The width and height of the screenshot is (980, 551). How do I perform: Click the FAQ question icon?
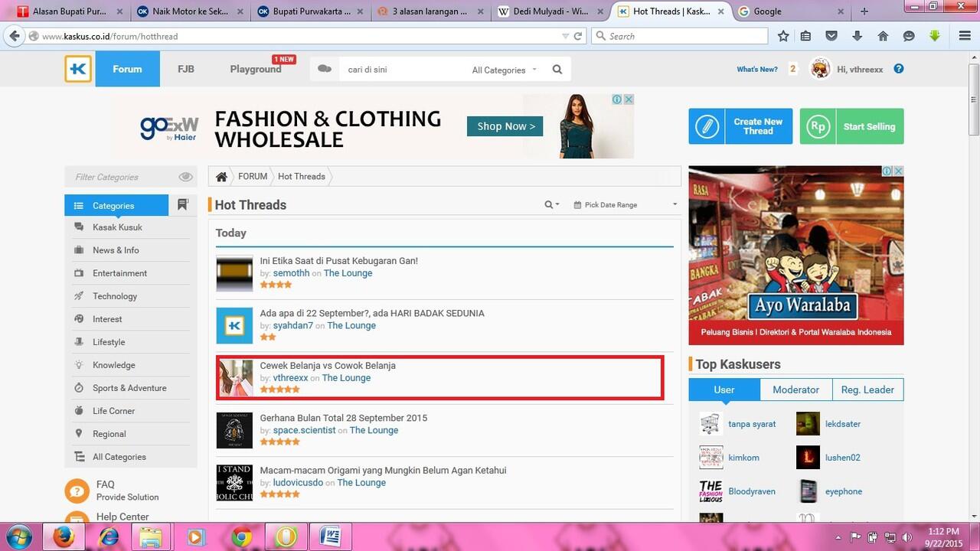pyautogui.click(x=77, y=491)
